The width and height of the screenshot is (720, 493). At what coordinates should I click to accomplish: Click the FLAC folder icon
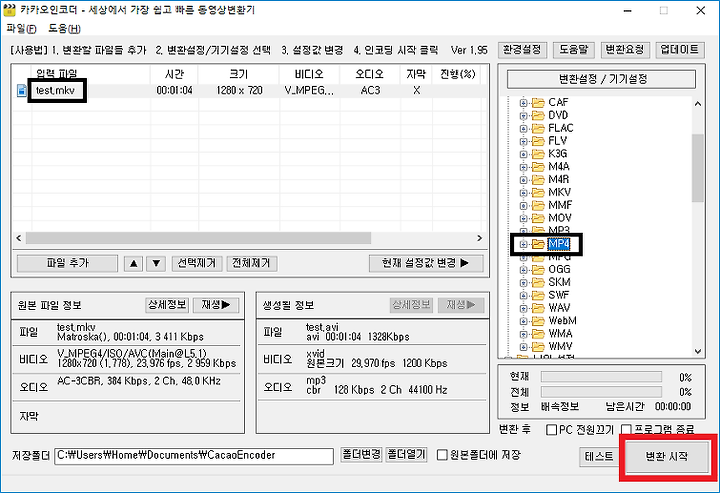click(538, 128)
